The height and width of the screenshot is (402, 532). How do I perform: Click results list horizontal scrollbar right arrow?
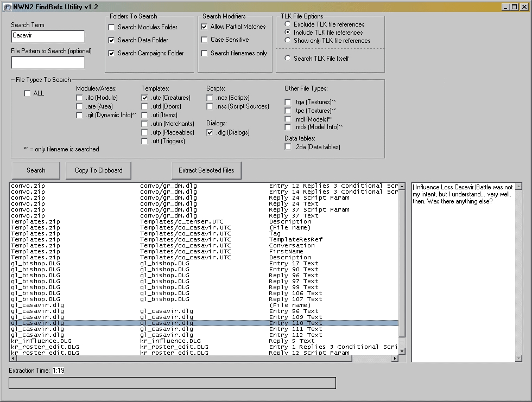[394, 358]
